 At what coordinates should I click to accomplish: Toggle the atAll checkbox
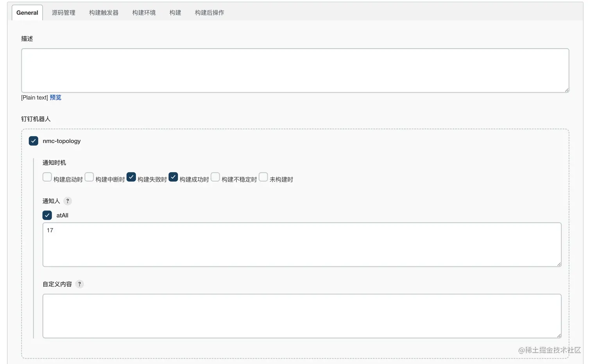(x=47, y=215)
